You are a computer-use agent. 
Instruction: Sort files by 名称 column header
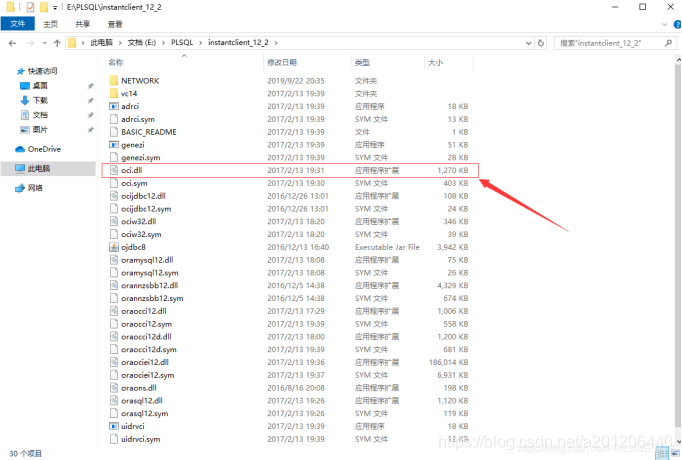pos(116,63)
